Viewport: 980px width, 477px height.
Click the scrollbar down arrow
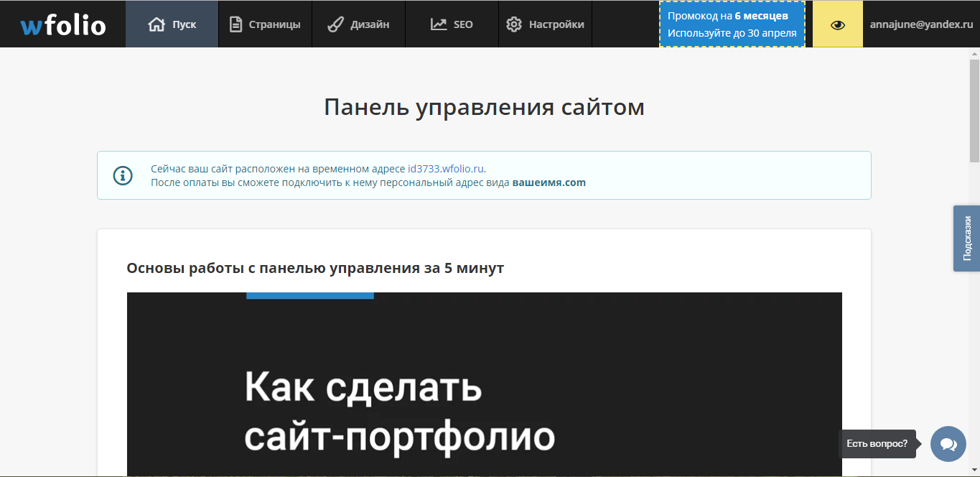974,471
